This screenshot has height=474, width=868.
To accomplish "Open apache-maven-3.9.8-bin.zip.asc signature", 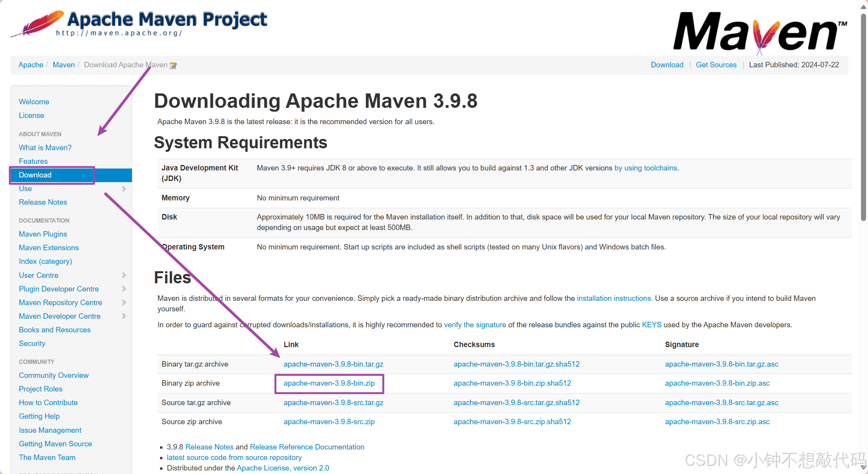I will point(717,383).
